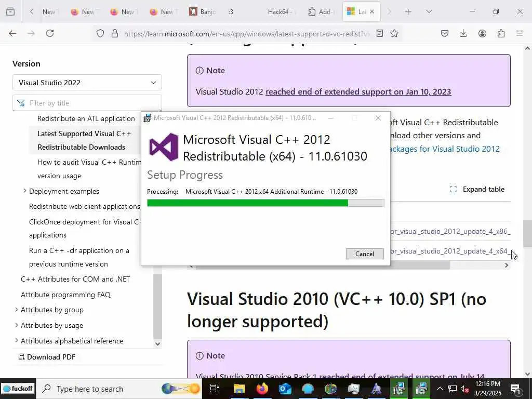Open the Version dropdown showing Visual Studio 2022
532x399 pixels.
click(x=87, y=83)
